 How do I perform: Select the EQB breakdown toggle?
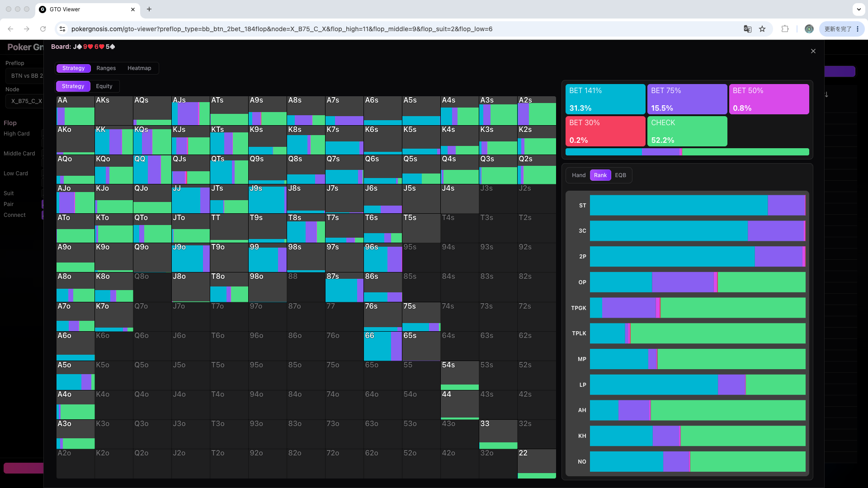(x=620, y=175)
